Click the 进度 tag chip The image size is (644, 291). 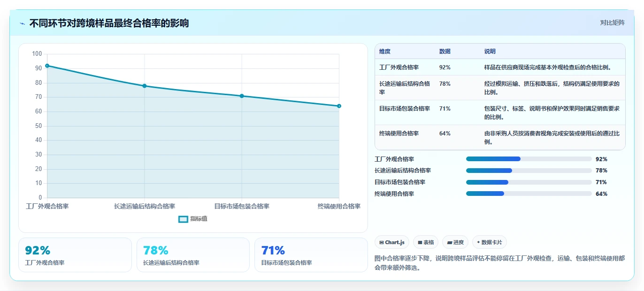click(455, 242)
